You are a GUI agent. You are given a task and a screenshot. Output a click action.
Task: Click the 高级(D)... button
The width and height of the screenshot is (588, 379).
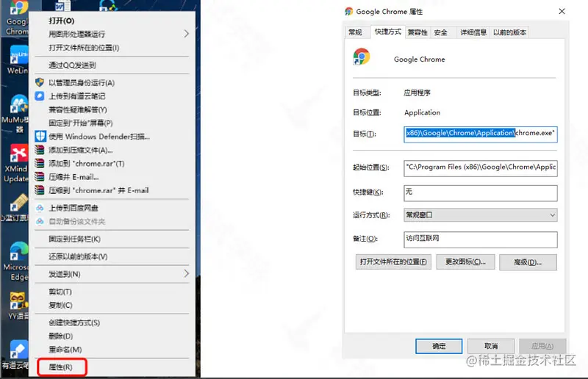point(528,262)
